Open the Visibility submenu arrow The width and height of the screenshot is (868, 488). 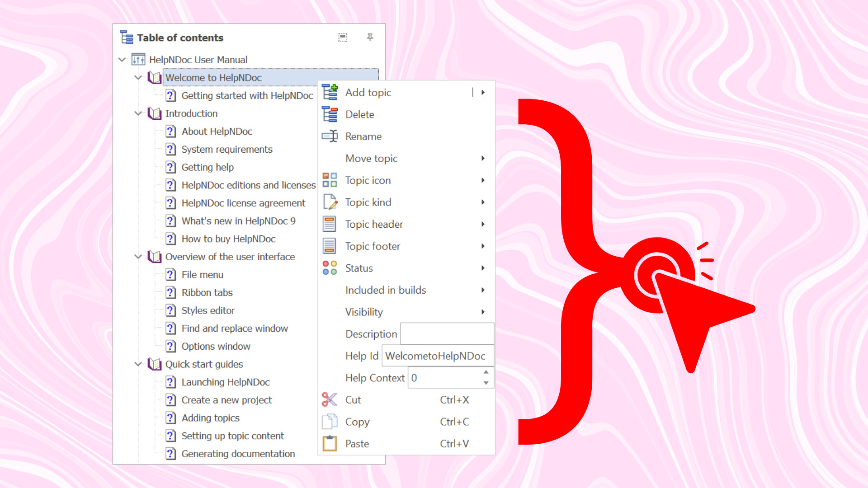(483, 312)
